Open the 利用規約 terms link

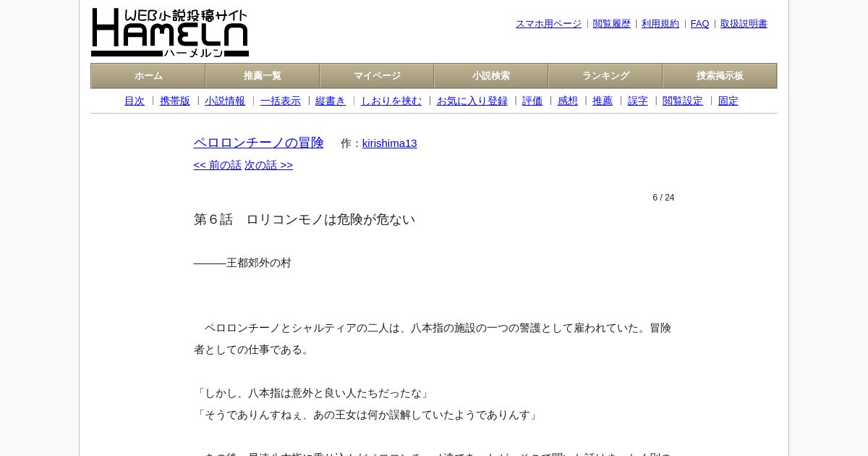tap(660, 24)
